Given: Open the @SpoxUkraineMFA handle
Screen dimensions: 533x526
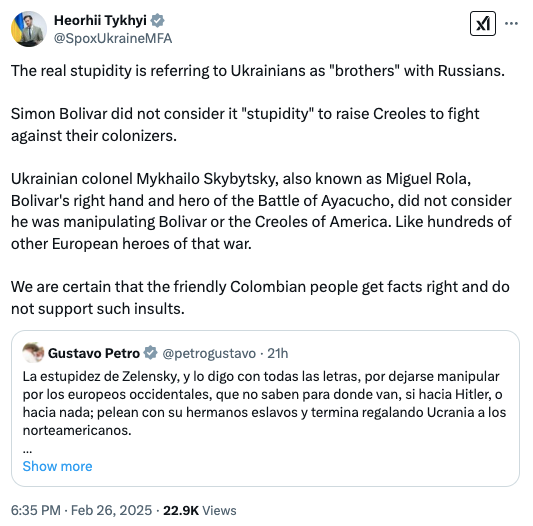Looking at the screenshot, I should click(113, 38).
